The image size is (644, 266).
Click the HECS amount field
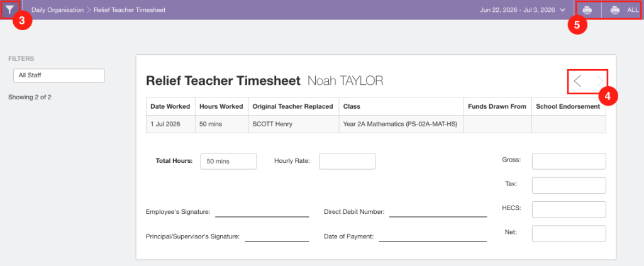point(569,209)
